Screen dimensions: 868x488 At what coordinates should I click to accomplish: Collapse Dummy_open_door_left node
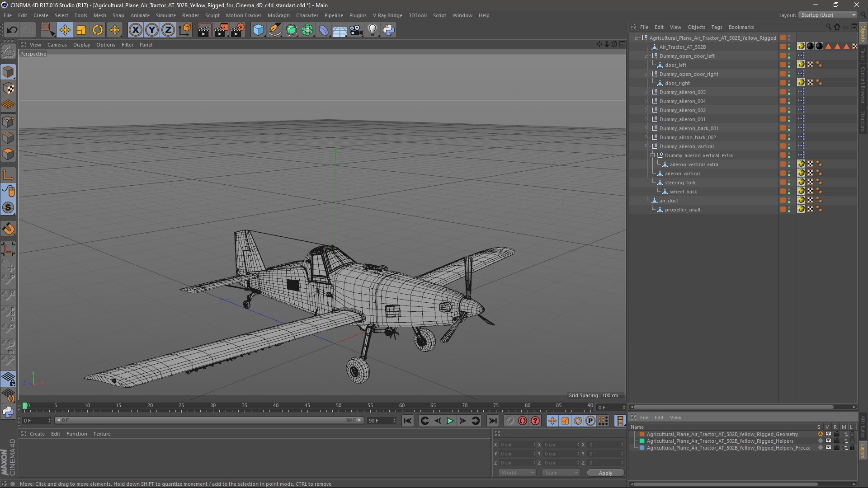647,56
